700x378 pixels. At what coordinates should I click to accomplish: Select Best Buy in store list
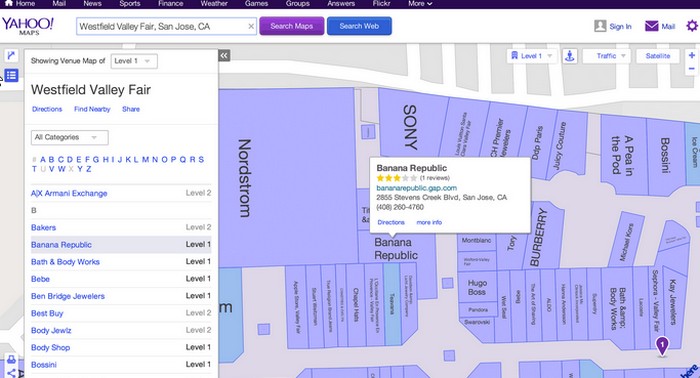[x=47, y=313]
